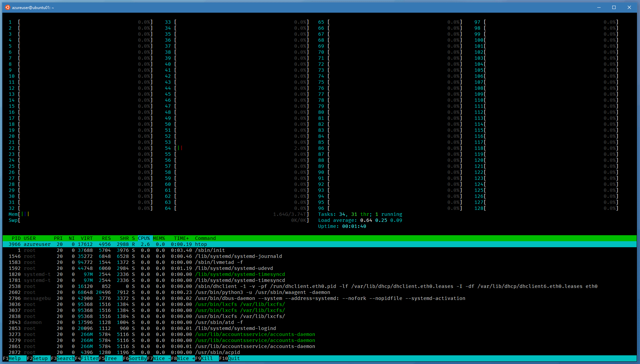Select the /sbin/dhclient process row
The height and width of the screenshot is (364, 640).
click(x=319, y=286)
